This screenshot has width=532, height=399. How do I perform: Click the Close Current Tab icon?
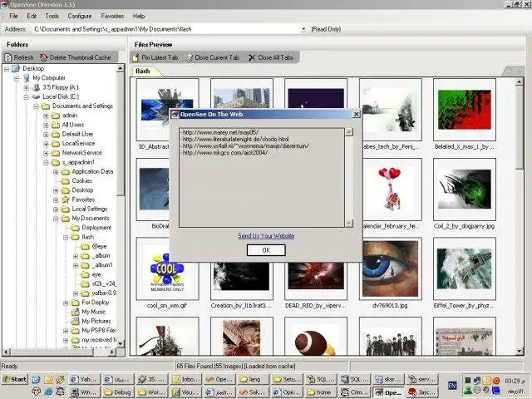click(189, 57)
